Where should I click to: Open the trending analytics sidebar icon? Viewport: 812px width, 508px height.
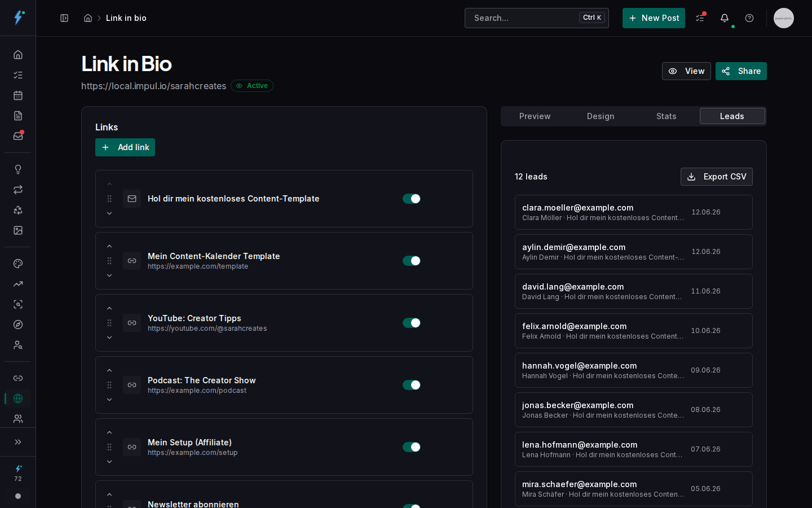click(x=18, y=284)
